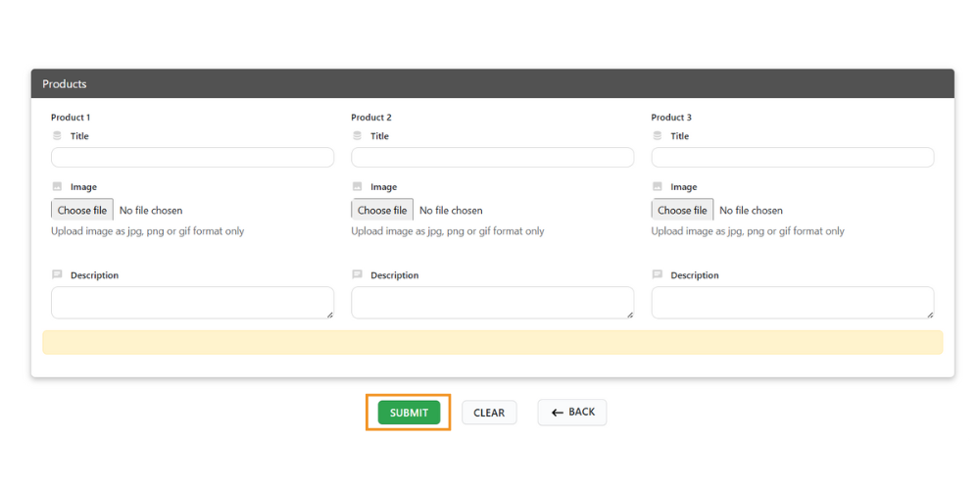Click the Product 1 Title database icon

pos(57,136)
